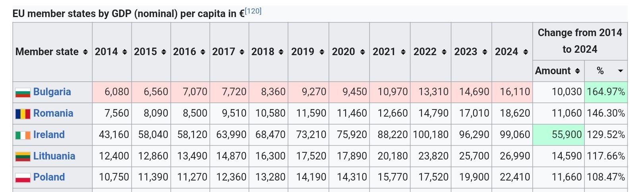Click the Bulgaria flag icon
This screenshot has height=192, width=644.
(x=23, y=92)
